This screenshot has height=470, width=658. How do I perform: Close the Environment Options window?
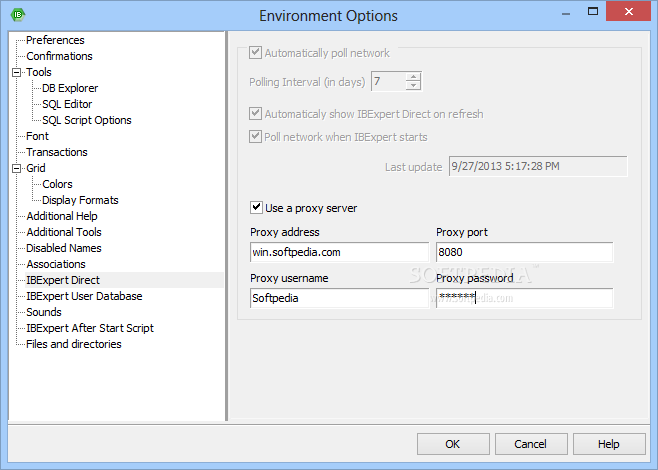628,12
